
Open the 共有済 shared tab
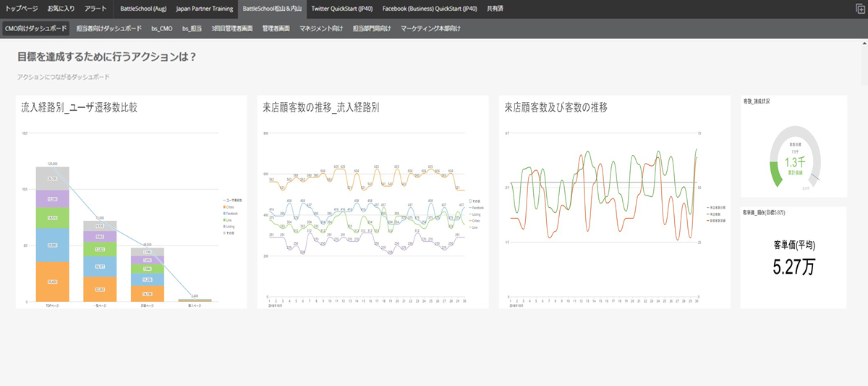[496, 9]
